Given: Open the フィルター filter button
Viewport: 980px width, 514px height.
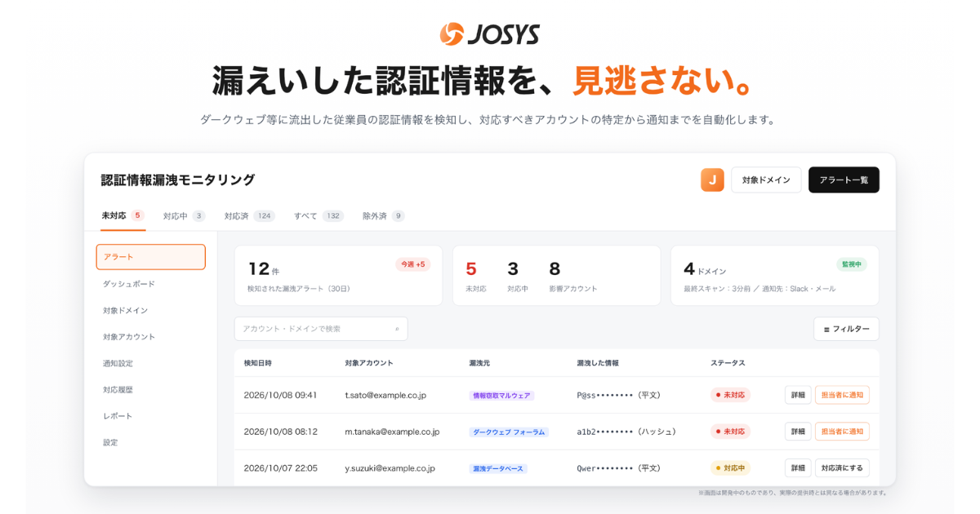Looking at the screenshot, I should tap(846, 329).
